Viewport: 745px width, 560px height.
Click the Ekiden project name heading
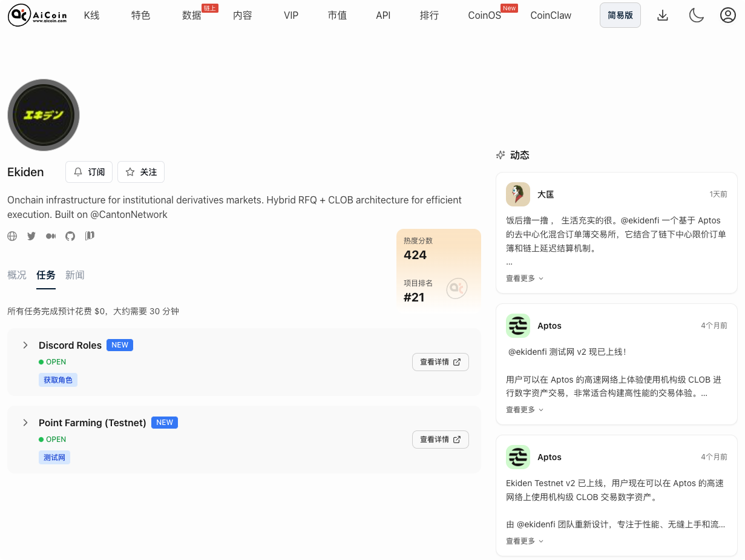[x=25, y=172]
